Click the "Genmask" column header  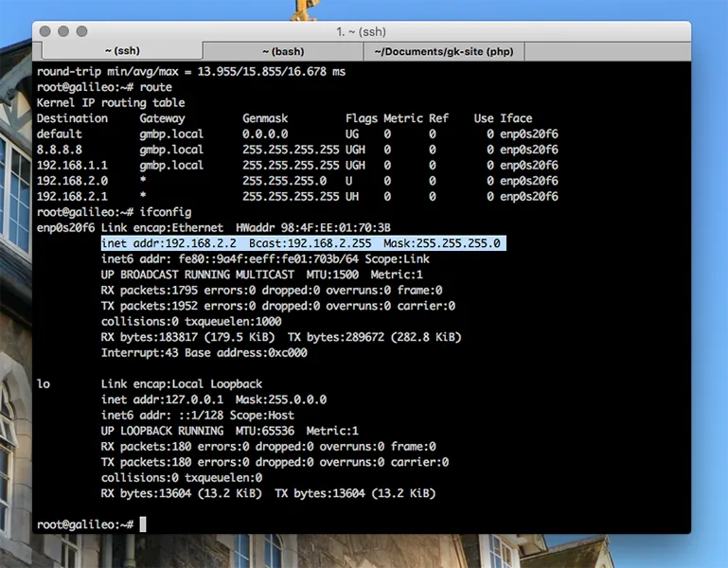(x=265, y=118)
